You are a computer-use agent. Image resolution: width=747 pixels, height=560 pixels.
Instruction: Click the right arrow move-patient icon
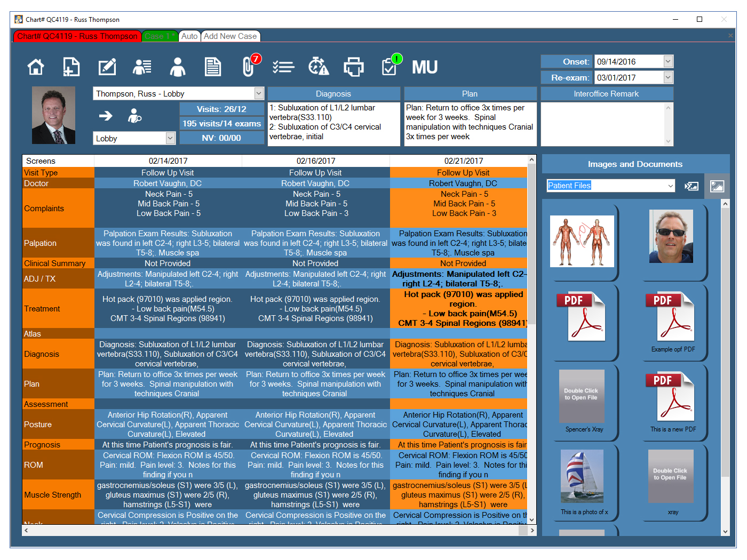pos(106,115)
